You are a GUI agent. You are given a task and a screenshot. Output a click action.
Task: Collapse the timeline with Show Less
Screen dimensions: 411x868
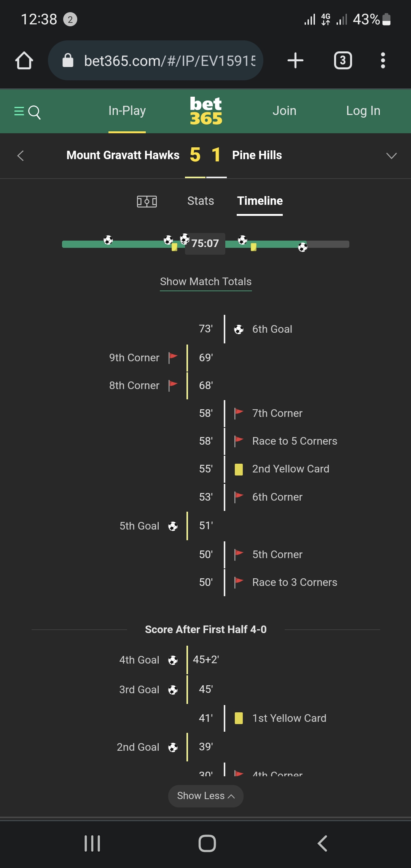(x=205, y=796)
